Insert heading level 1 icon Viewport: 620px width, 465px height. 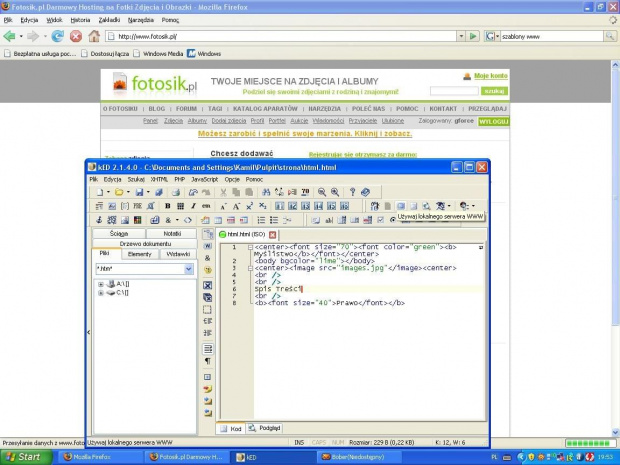[x=280, y=206]
